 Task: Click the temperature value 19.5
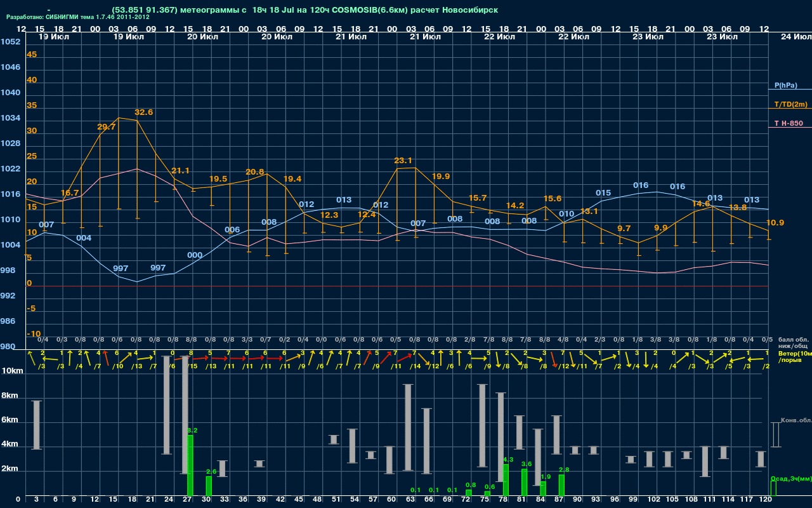click(218, 179)
